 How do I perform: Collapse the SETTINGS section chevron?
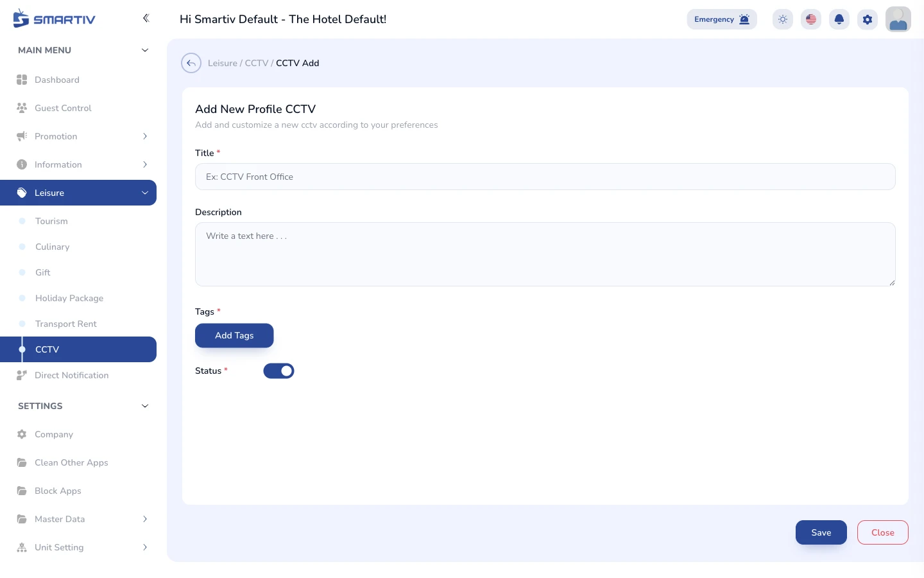(145, 406)
